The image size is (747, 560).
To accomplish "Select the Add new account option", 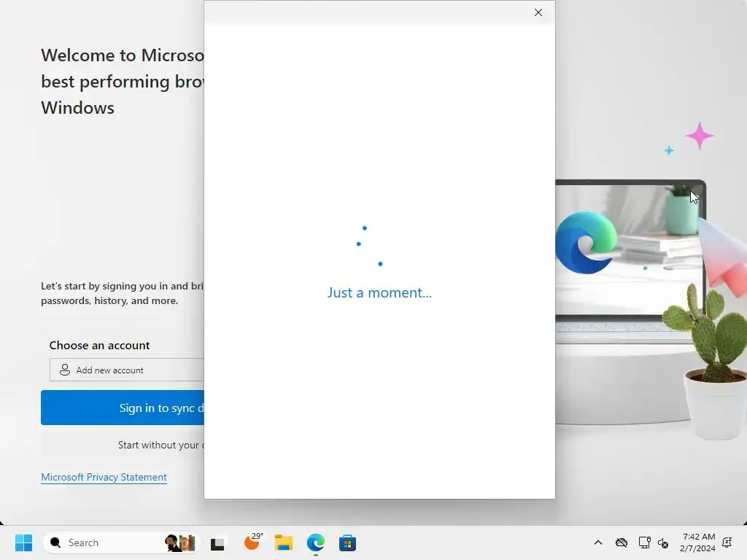I will (127, 370).
